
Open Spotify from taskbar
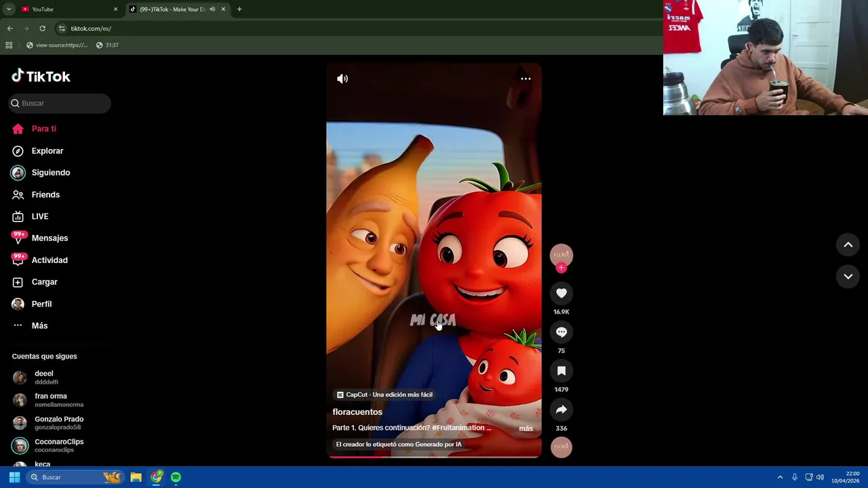[176, 477]
